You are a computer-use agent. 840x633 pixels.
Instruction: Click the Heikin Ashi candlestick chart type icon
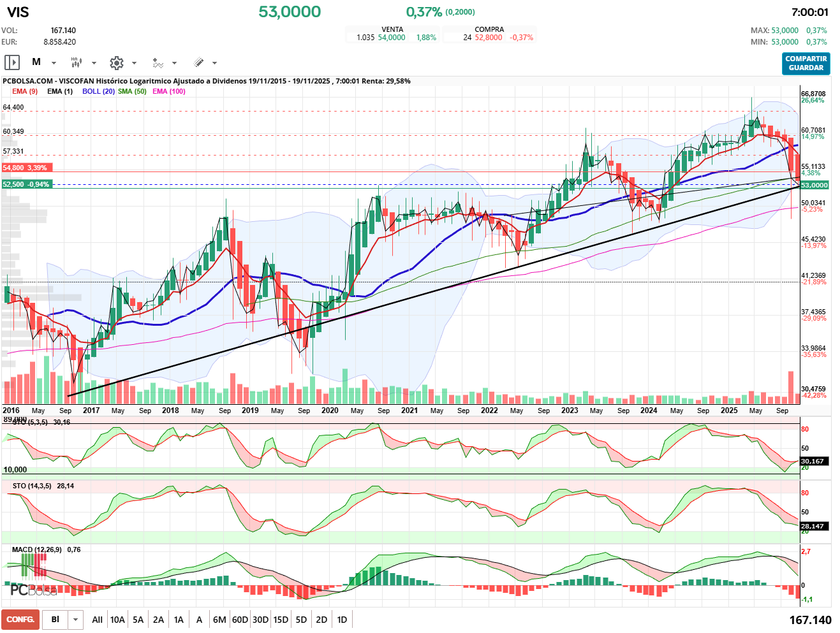coord(77,62)
